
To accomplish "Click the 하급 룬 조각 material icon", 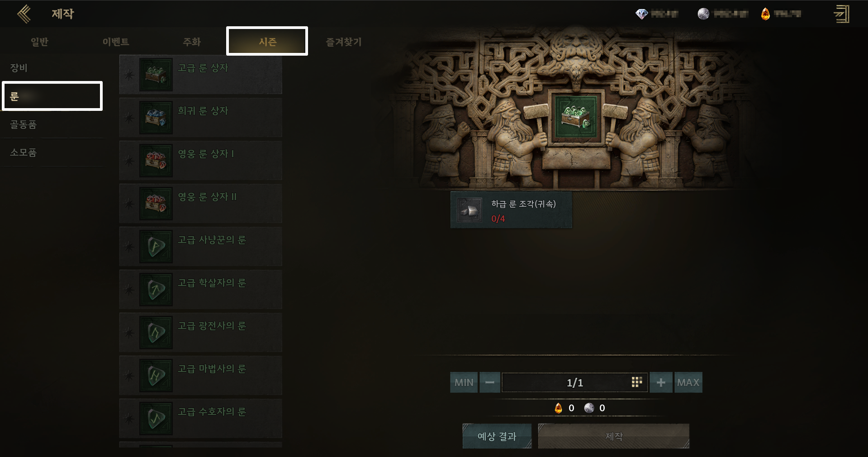I will click(470, 210).
